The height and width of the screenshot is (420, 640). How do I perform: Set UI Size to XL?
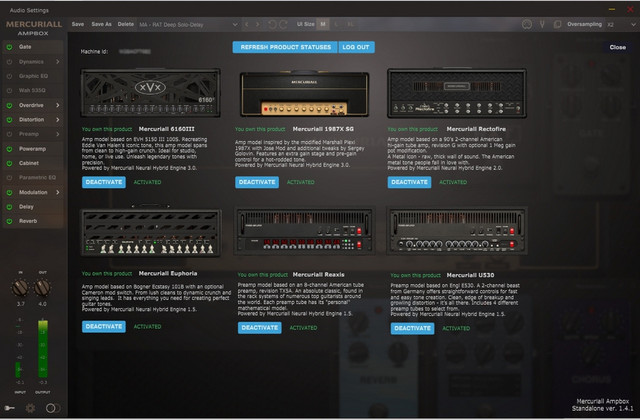coord(350,24)
